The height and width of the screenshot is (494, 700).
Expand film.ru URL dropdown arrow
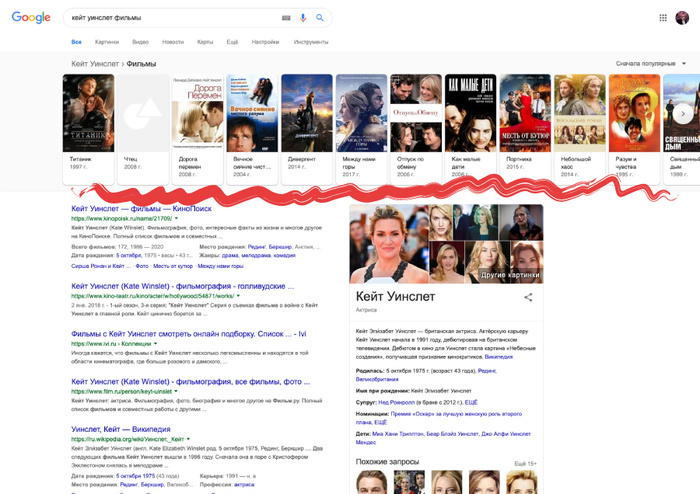(176, 391)
